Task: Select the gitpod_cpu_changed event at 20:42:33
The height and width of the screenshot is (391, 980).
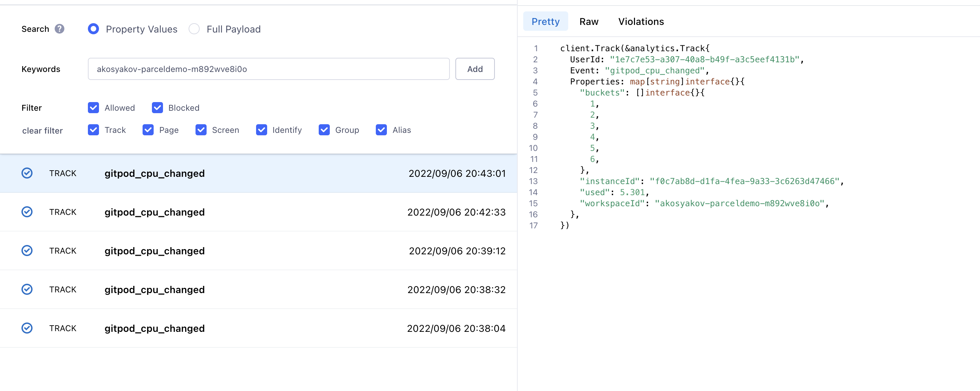Action: tap(258, 212)
